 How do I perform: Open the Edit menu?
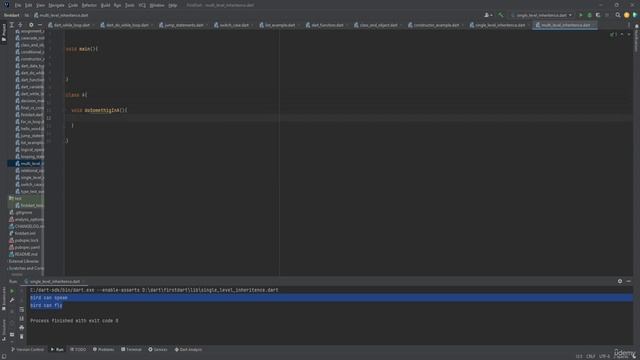(28, 5)
